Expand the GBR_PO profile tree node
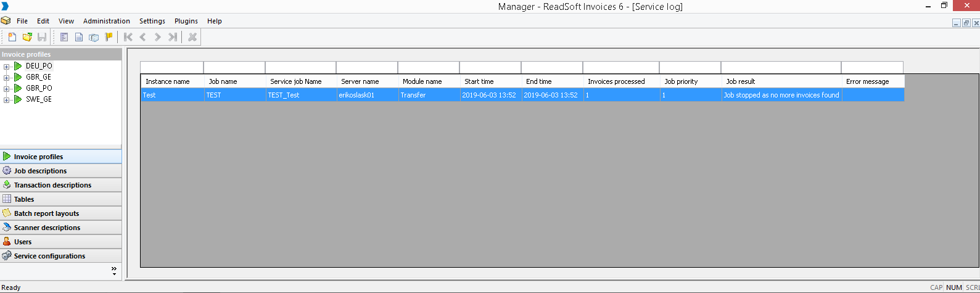 pyautogui.click(x=6, y=89)
